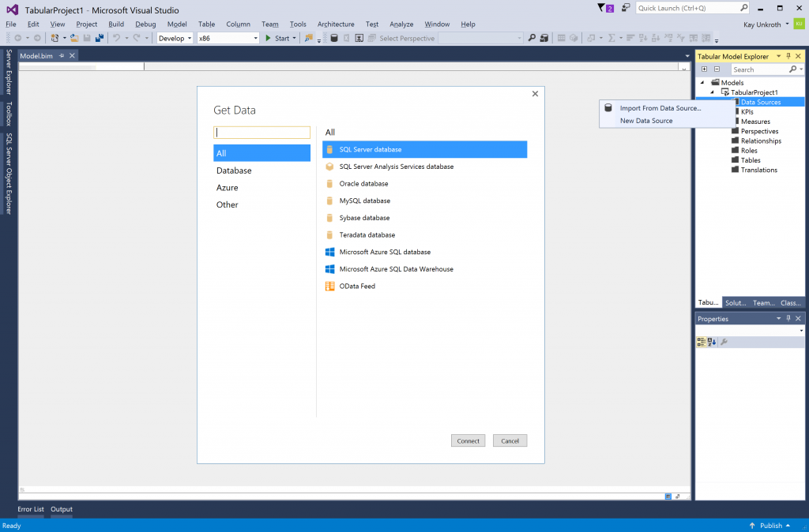Click the New Project toolbar icon
Viewport: 809px width, 532px height.
55,38
